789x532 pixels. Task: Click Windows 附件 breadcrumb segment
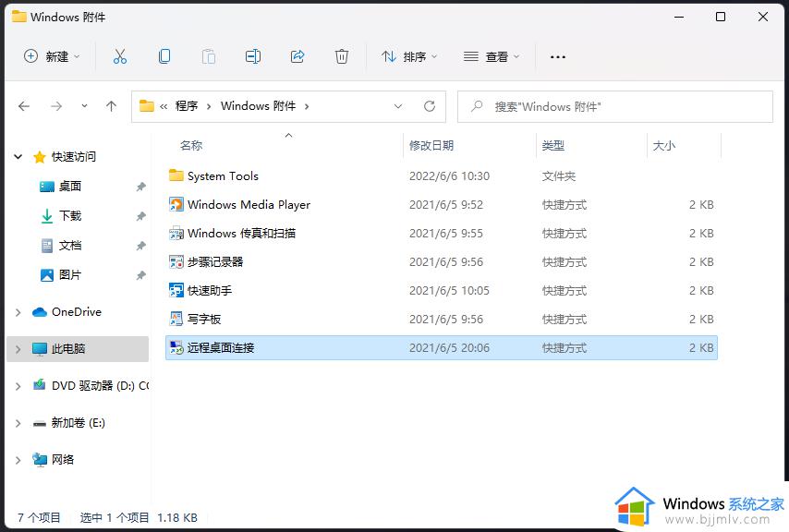(258, 106)
